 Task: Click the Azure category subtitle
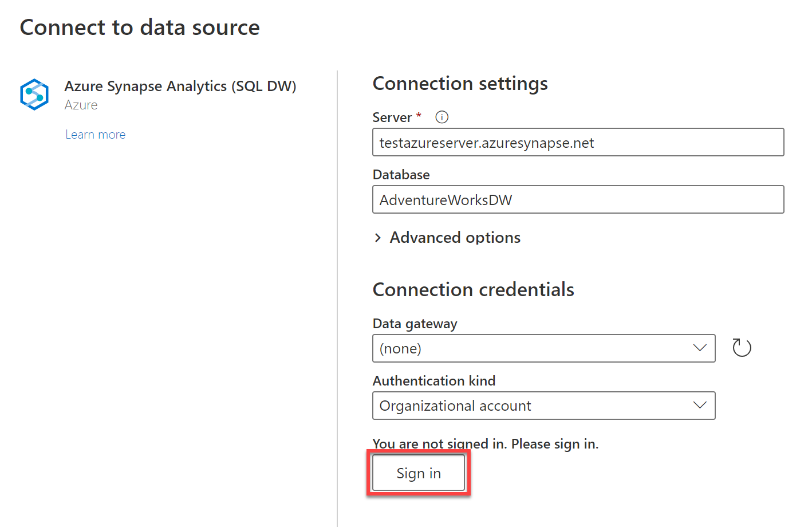[81, 105]
